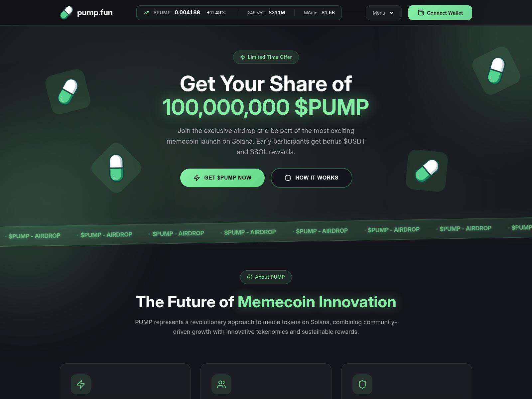Click the tilted pill tile at far right

pyautogui.click(x=427, y=171)
